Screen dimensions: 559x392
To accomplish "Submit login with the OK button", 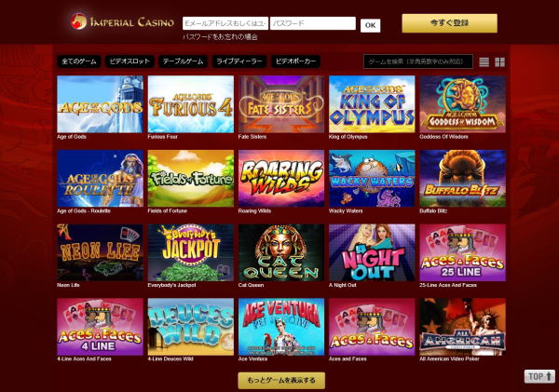I will click(371, 25).
